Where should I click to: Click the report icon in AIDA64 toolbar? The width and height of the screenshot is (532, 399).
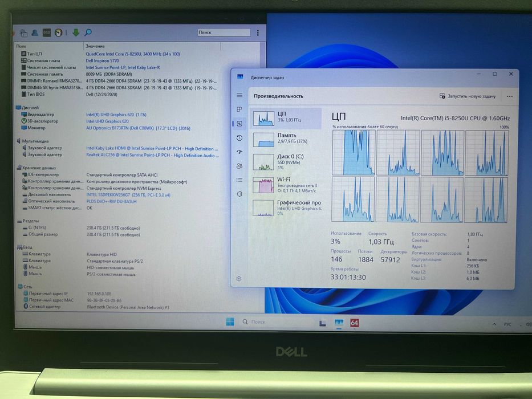[24, 33]
